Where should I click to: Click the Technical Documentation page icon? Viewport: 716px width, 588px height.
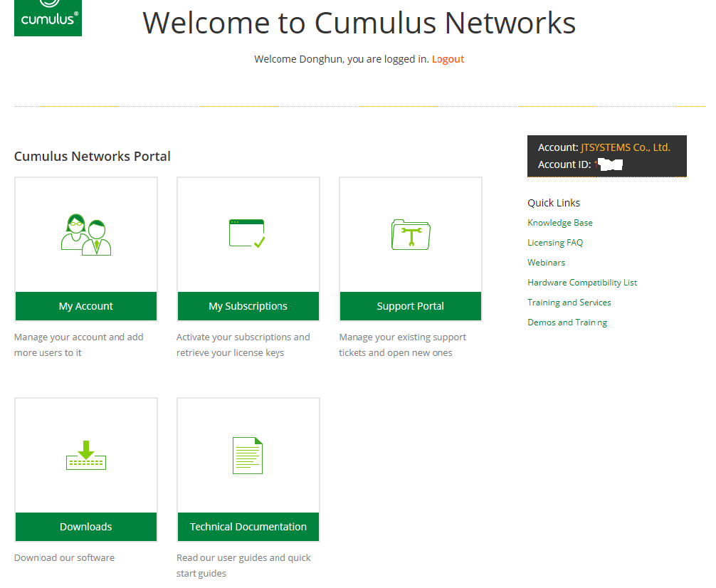coord(248,456)
